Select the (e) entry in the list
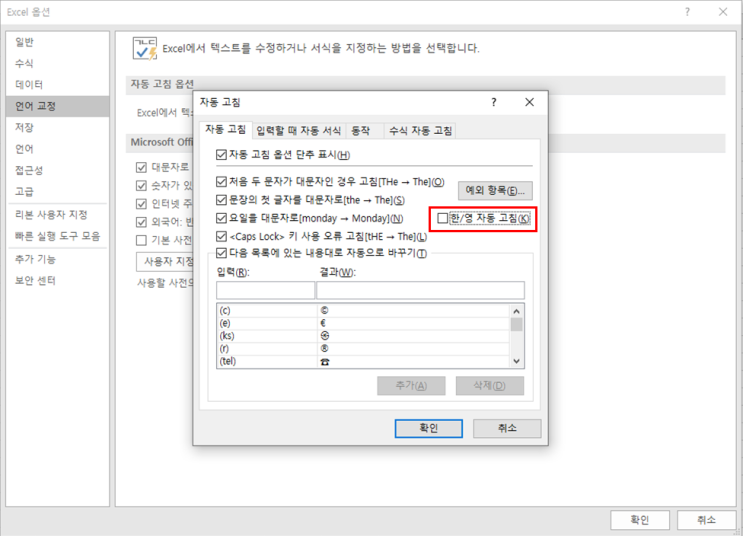The width and height of the screenshot is (743, 536). pyautogui.click(x=267, y=323)
